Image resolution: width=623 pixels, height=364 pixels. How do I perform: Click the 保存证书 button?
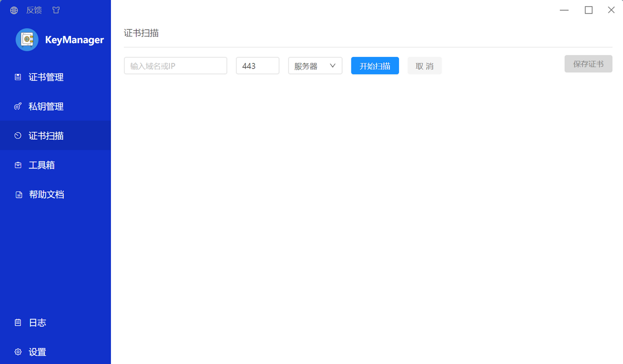tap(588, 64)
